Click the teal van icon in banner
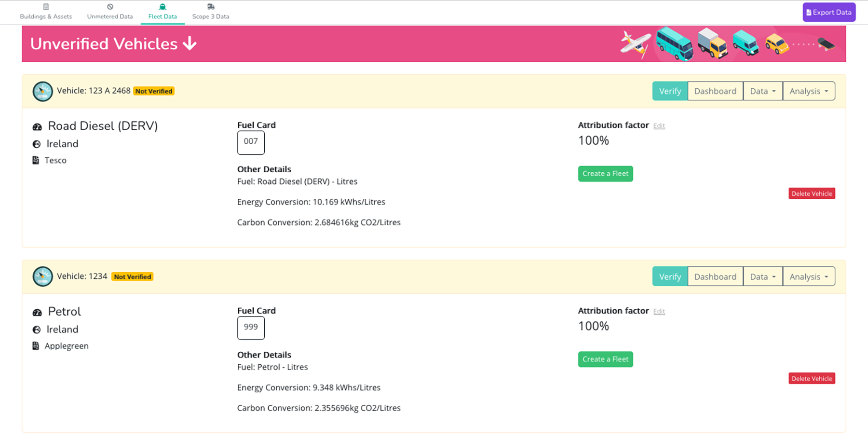The height and width of the screenshot is (441, 868). (x=746, y=43)
